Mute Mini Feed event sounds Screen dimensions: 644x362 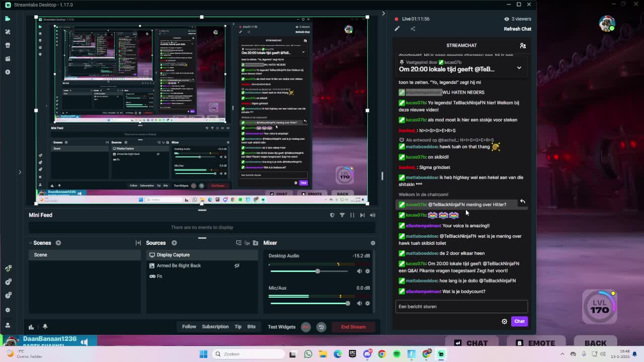pyautogui.click(x=372, y=215)
